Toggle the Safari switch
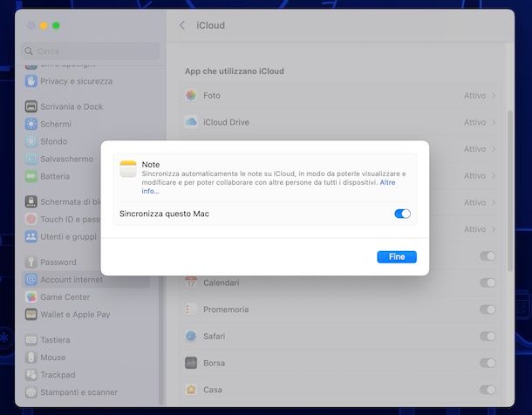Image resolution: width=532 pixels, height=415 pixels. (488, 336)
